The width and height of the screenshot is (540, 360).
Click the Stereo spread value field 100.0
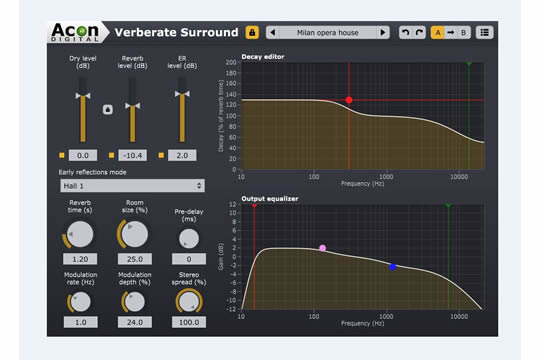tap(189, 322)
